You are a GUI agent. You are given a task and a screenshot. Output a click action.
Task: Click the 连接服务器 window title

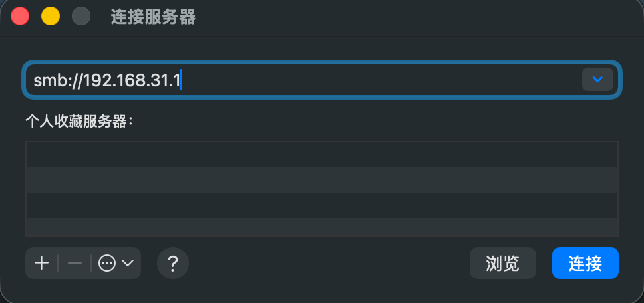point(153,17)
